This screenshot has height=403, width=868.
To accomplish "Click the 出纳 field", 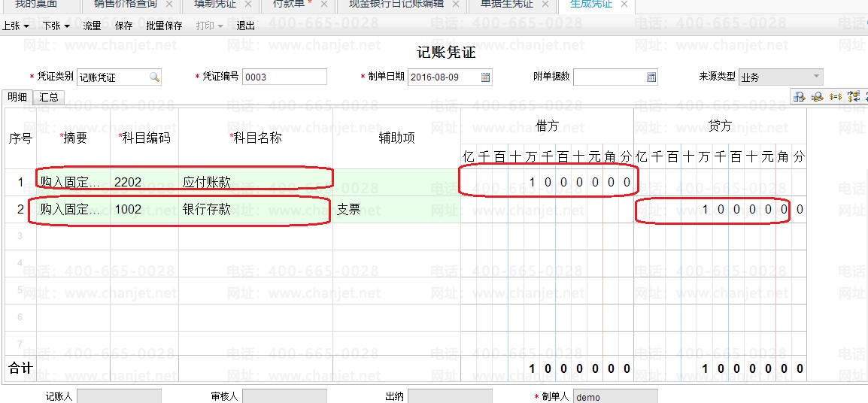I will pyautogui.click(x=450, y=396).
